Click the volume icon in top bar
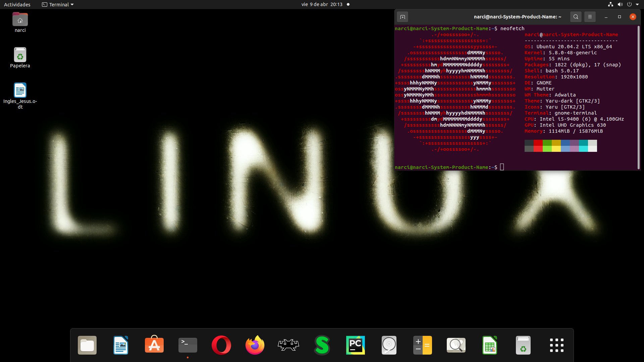644x362 pixels. [x=620, y=4]
